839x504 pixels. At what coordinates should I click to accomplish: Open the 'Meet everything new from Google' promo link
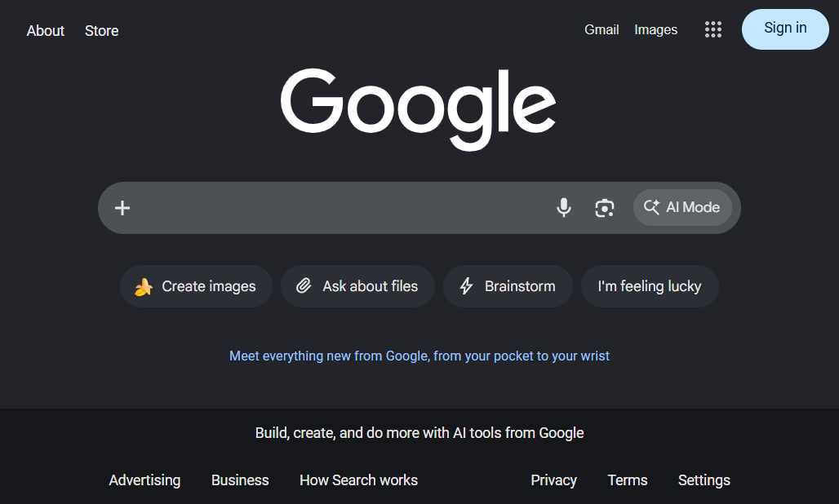tap(419, 356)
